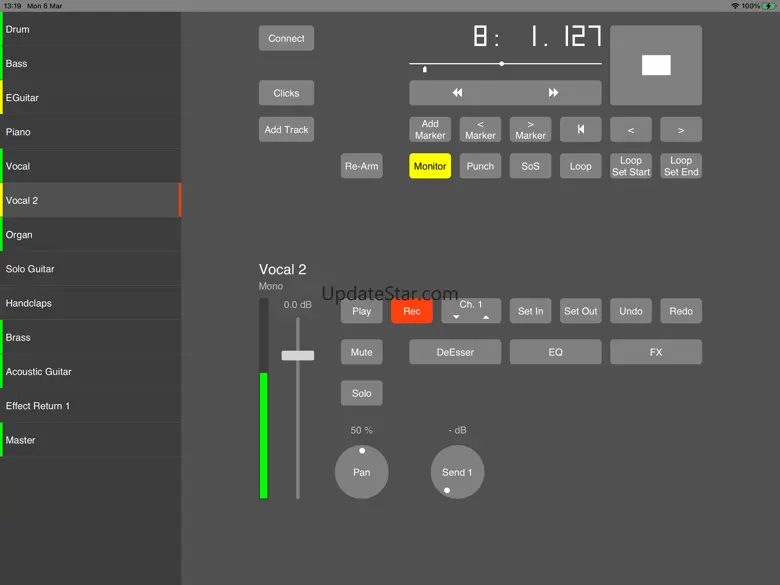
Task: Select the Acoustic Guitar track
Action: (91, 372)
